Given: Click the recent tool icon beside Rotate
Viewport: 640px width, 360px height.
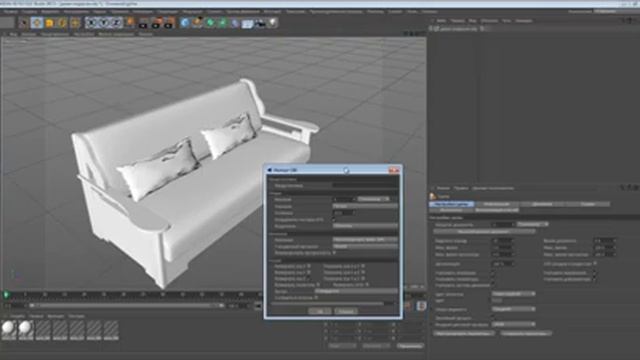Looking at the screenshot, I should click(x=76, y=23).
